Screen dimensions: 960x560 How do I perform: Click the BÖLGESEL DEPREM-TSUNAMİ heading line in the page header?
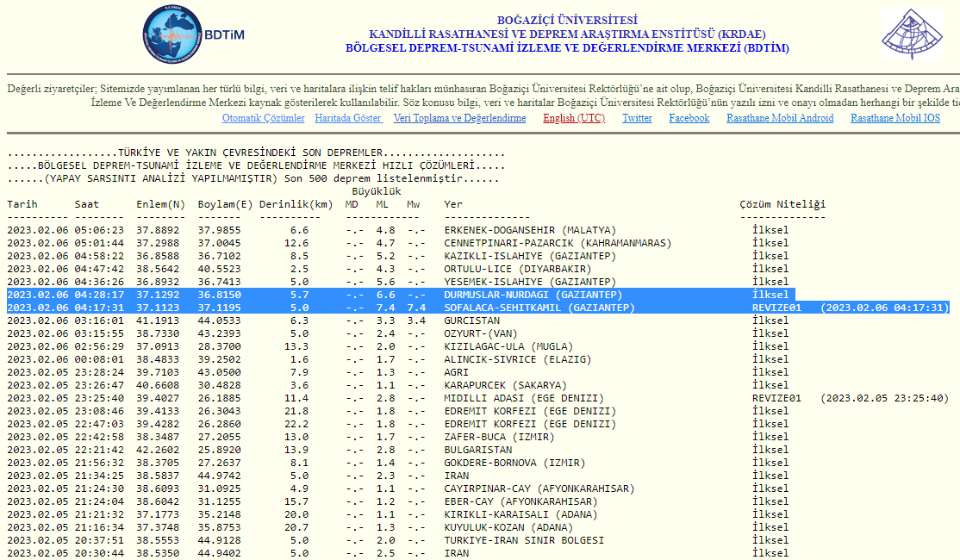567,48
